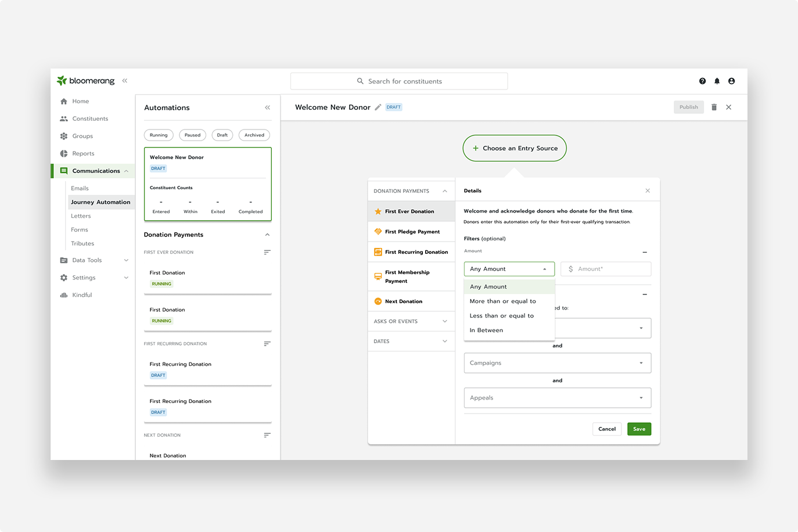The width and height of the screenshot is (798, 532).
Task: Edit automation name with pencil icon
Action: pos(378,107)
